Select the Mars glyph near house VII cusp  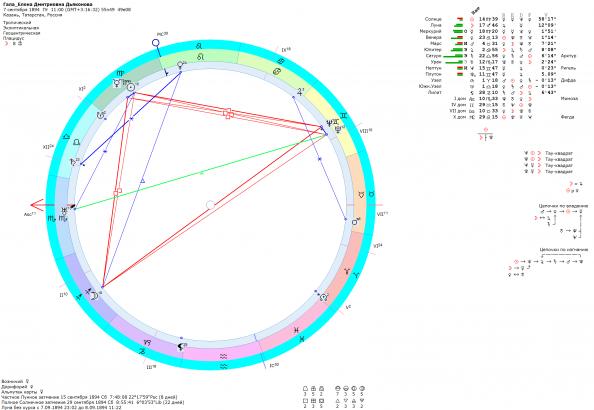355,222
